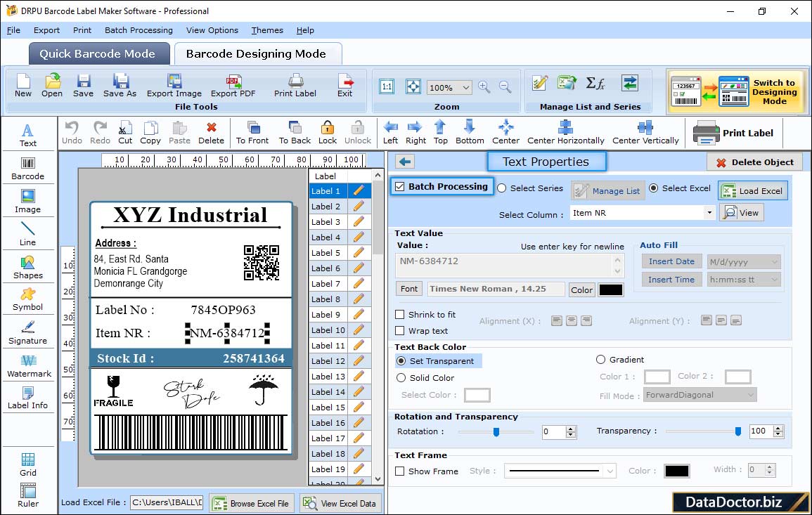Switch to Barcode Designing Mode tab
This screenshot has height=515, width=812.
[x=257, y=54]
